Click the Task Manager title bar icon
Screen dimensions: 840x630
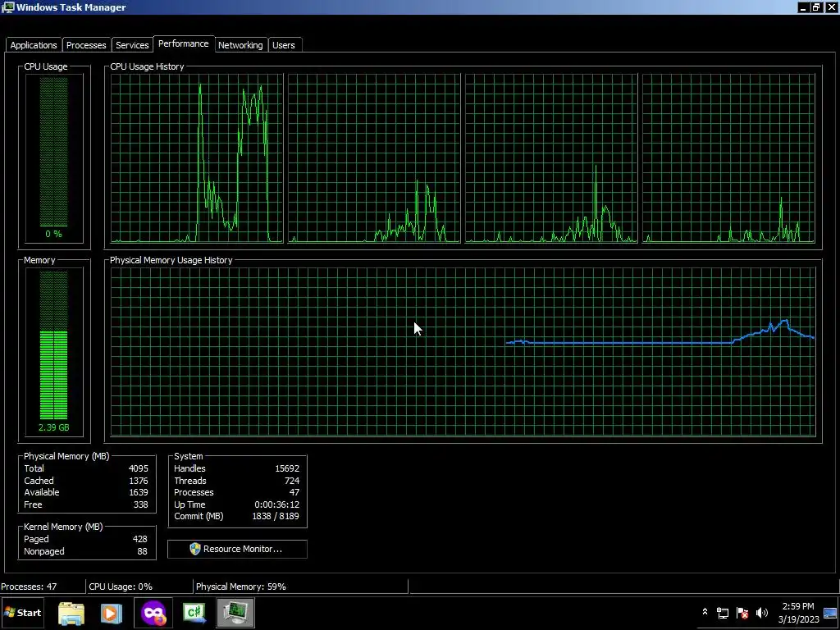[x=7, y=7]
